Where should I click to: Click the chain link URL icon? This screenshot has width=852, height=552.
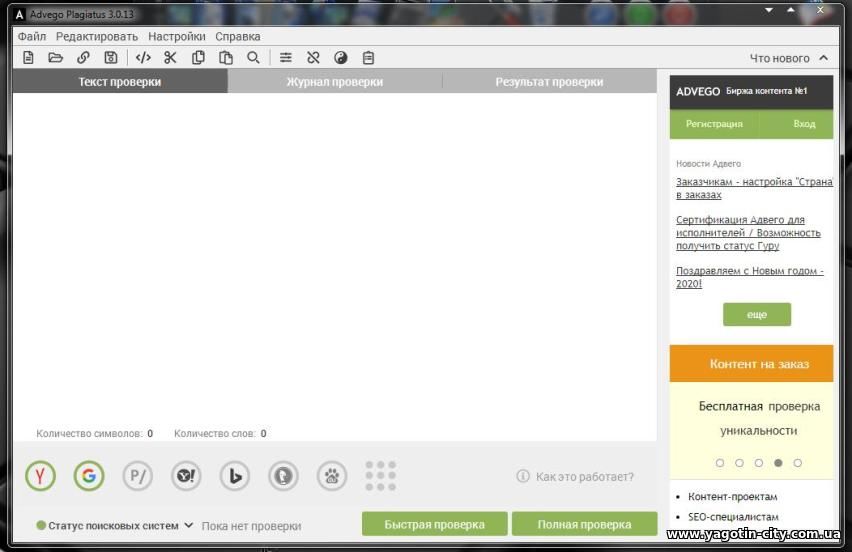point(83,58)
